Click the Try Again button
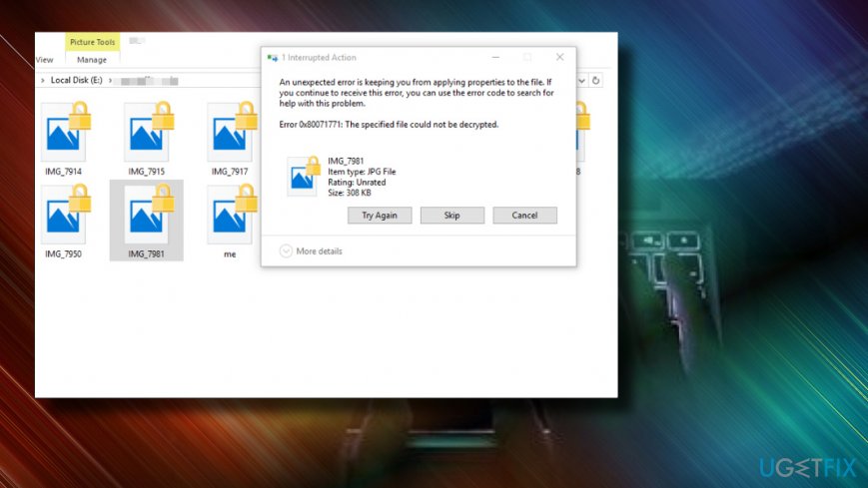 pos(380,216)
